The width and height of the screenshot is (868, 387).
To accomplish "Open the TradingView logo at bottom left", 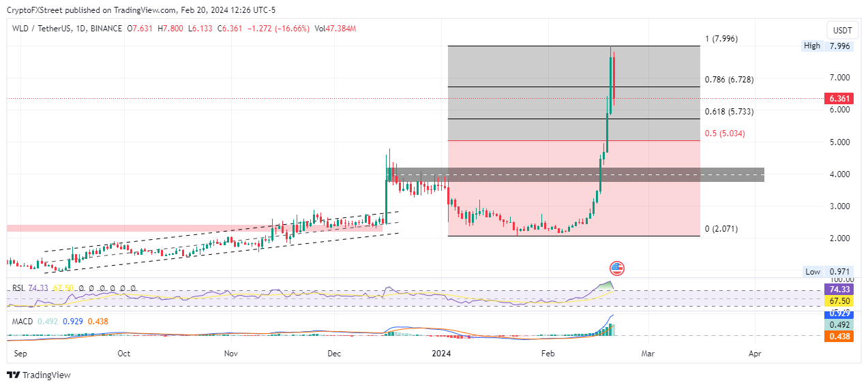I will [39, 375].
